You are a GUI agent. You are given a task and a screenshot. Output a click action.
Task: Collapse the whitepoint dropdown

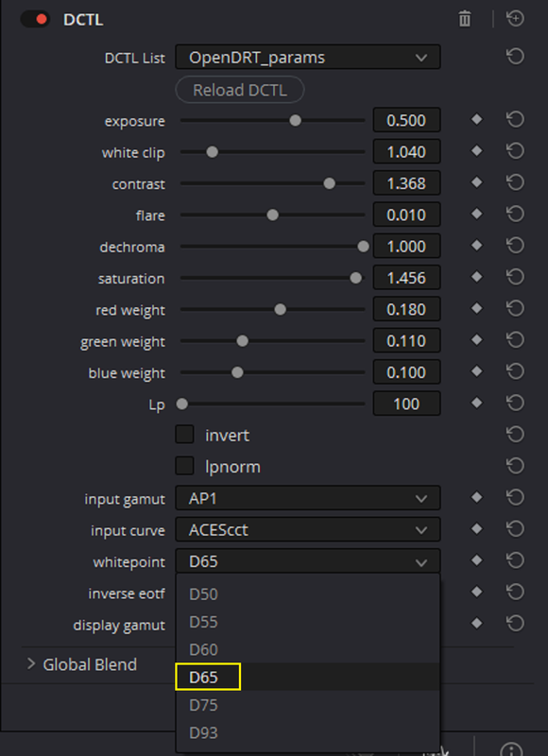point(307,561)
